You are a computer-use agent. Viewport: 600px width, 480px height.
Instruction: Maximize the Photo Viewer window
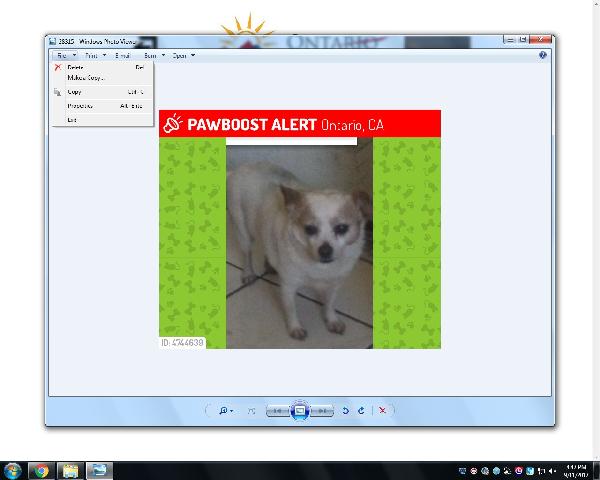tap(522, 39)
